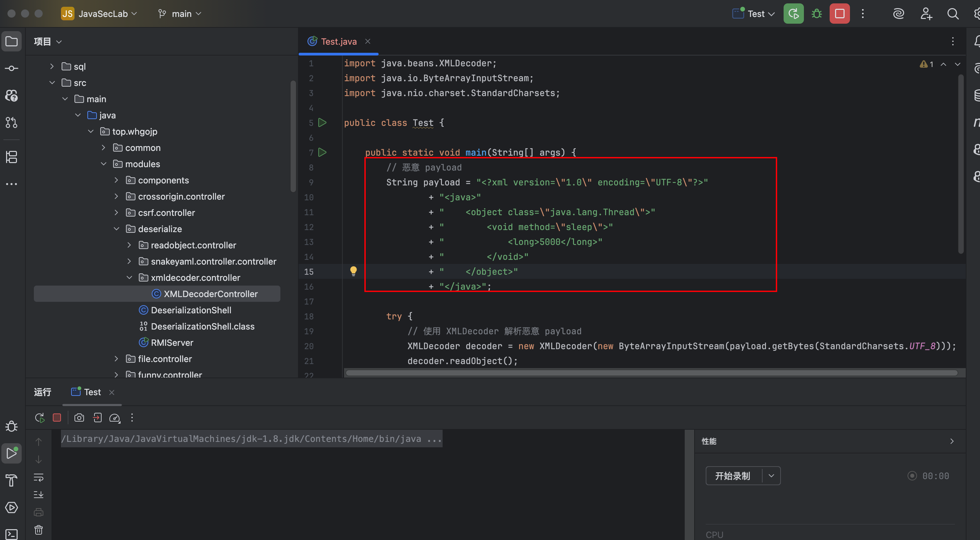This screenshot has height=540, width=980.
Task: Click the yellow intention lightbulb on line 15
Action: point(354,271)
